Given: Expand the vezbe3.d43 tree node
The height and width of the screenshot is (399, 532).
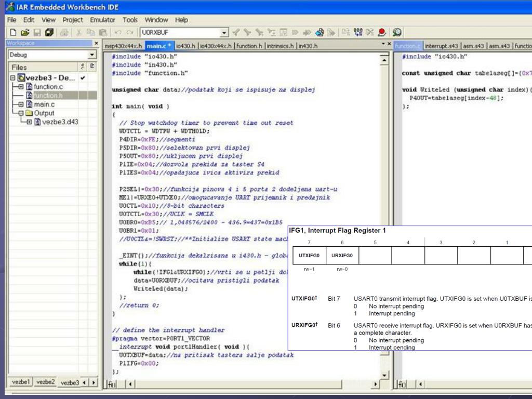Looking at the screenshot, I should [x=29, y=122].
